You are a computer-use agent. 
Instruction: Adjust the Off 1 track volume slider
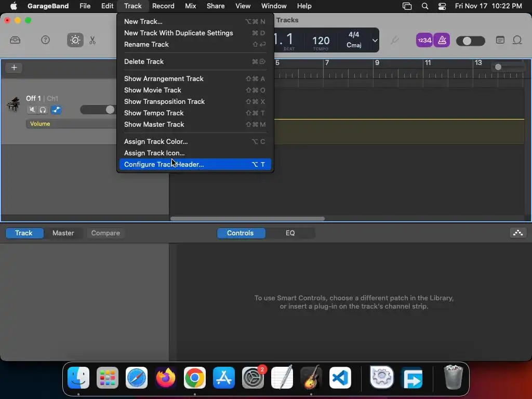pos(98,110)
